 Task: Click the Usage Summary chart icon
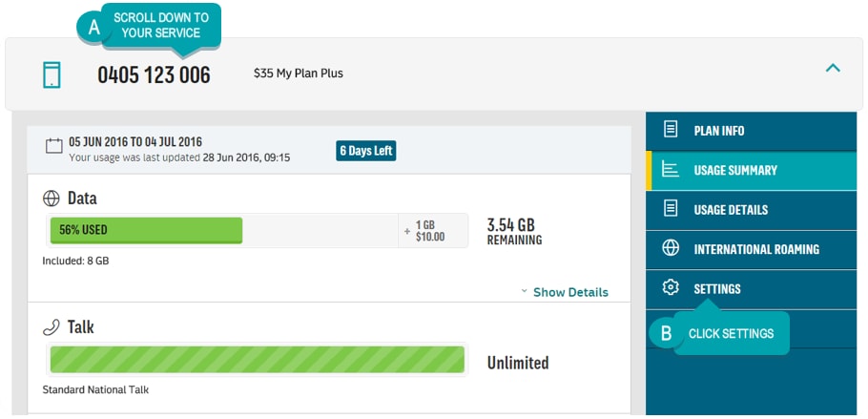(671, 170)
